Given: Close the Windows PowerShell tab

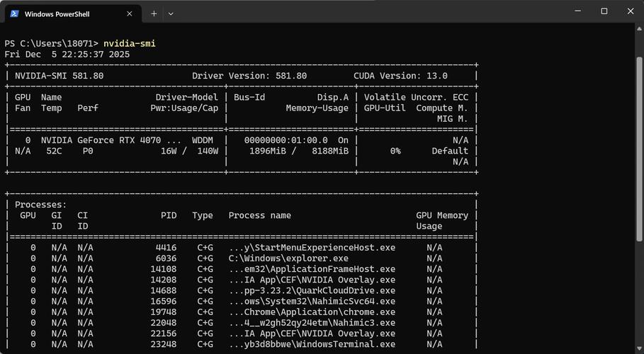Looking at the screenshot, I should 130,13.
